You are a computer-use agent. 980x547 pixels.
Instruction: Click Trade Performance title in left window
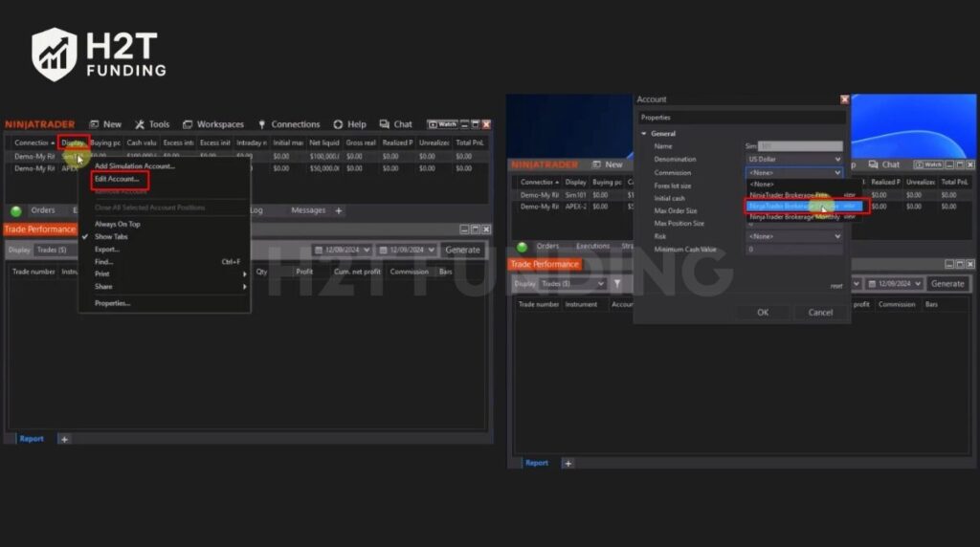pyautogui.click(x=40, y=230)
